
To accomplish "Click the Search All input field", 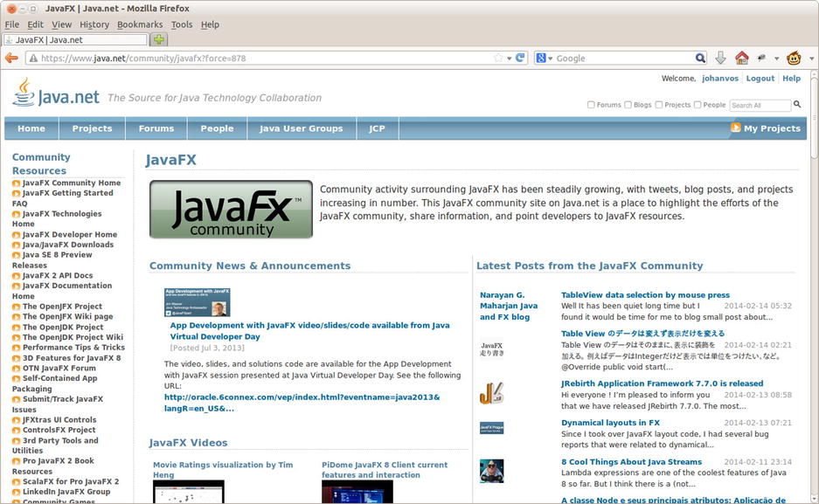I will tap(760, 105).
